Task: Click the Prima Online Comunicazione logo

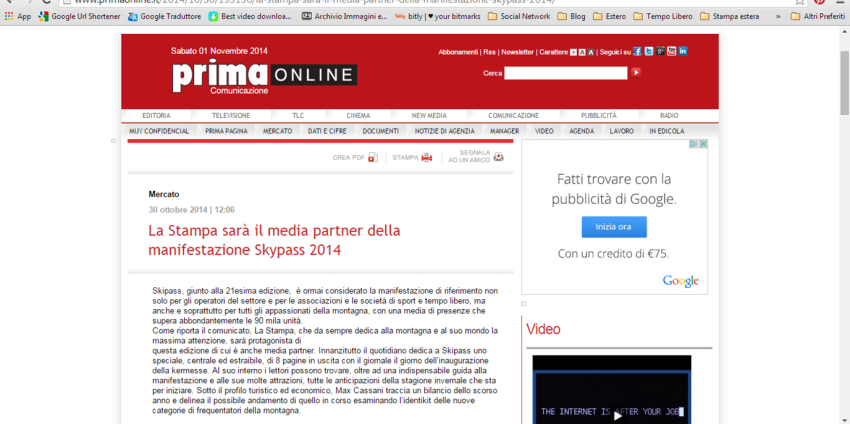Action: (265, 78)
